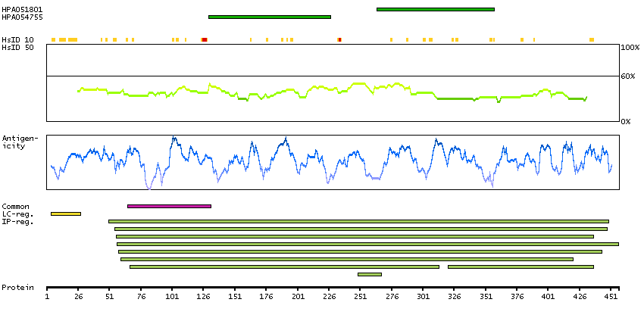Click the magenta Common region bar
The image size is (644, 318).
tap(169, 206)
